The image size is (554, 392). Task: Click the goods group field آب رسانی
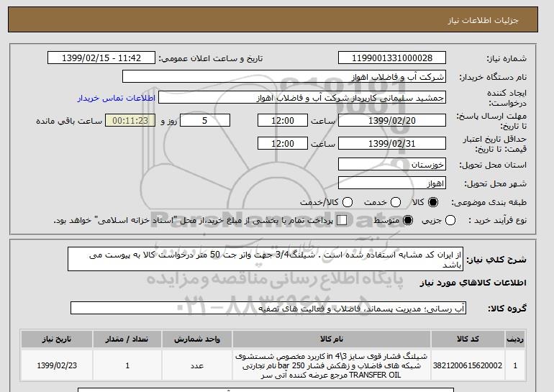(x=268, y=309)
